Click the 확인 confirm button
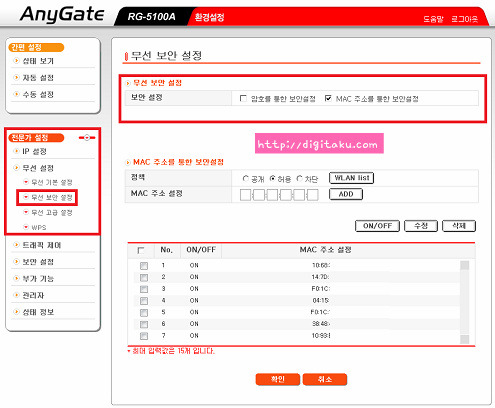Image resolution: width=495 pixels, height=408 pixels. pos(278,379)
